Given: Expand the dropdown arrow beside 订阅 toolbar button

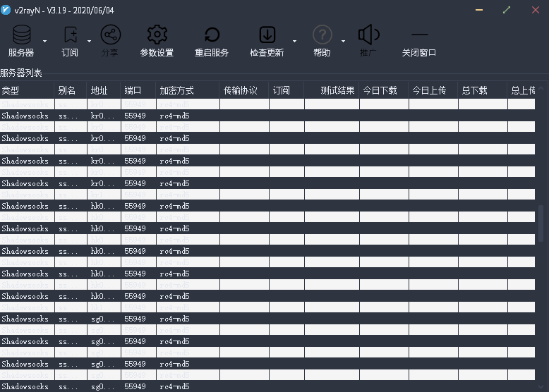Looking at the screenshot, I should [x=90, y=42].
